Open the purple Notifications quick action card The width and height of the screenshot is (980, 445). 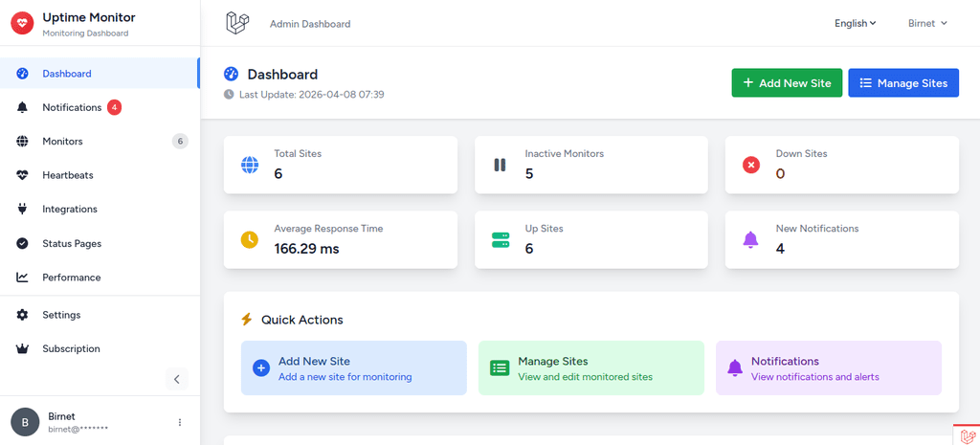point(828,368)
